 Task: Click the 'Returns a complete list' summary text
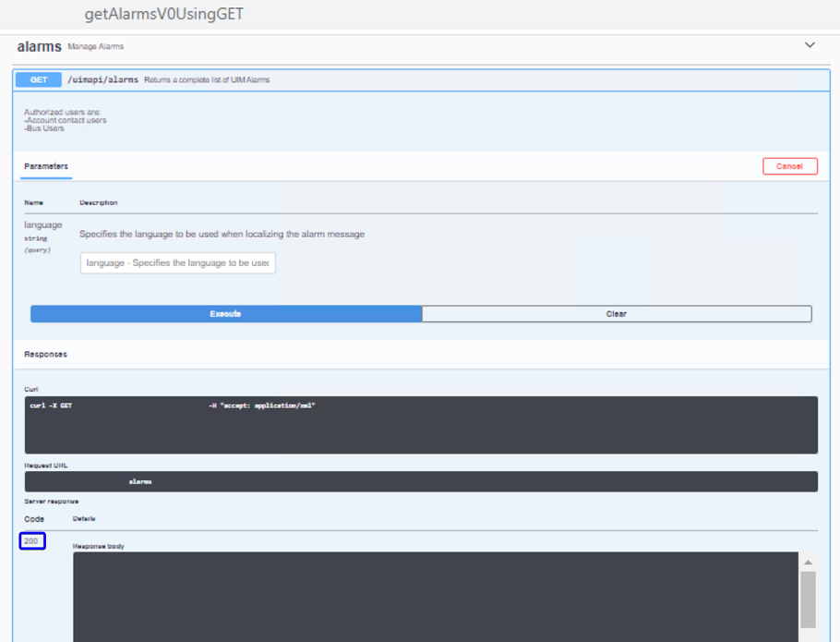pyautogui.click(x=207, y=80)
